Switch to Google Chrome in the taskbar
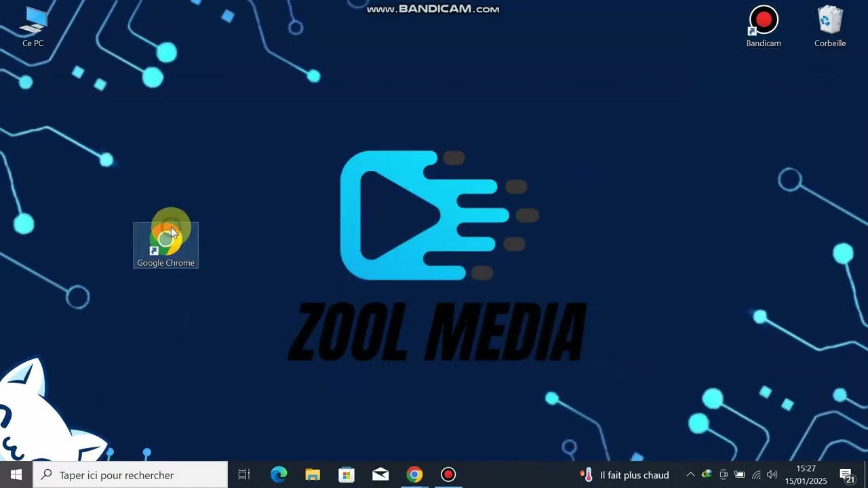The height and width of the screenshot is (488, 868). click(414, 474)
